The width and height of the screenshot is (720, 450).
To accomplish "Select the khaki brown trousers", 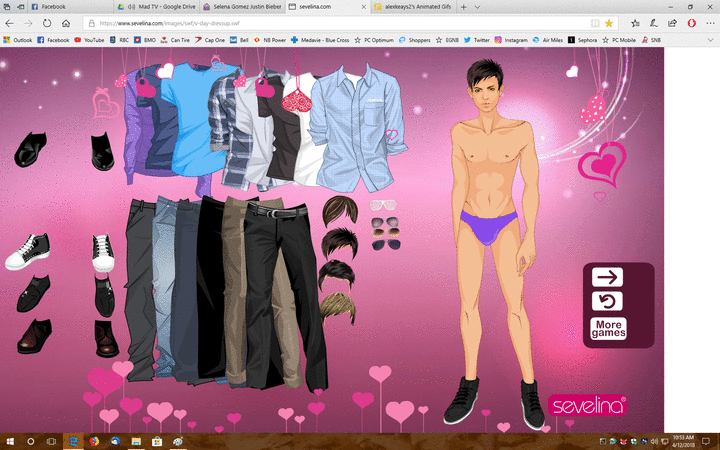I will (233, 294).
